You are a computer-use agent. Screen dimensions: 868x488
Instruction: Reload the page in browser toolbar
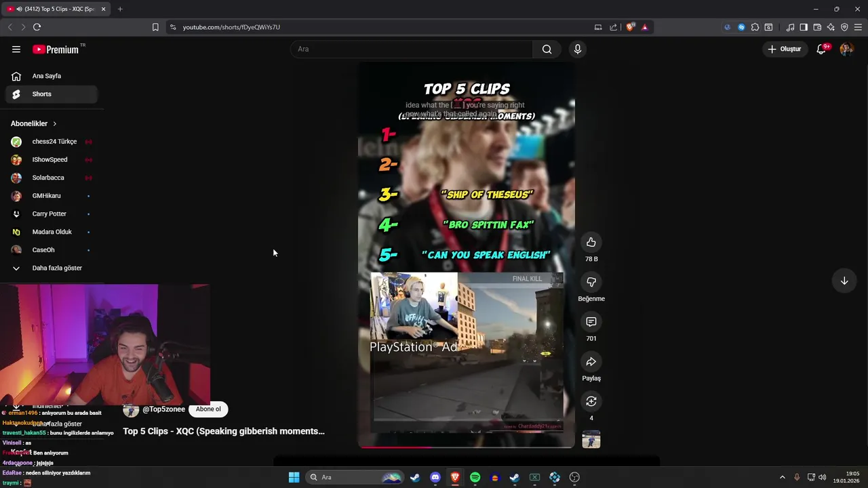tap(37, 27)
